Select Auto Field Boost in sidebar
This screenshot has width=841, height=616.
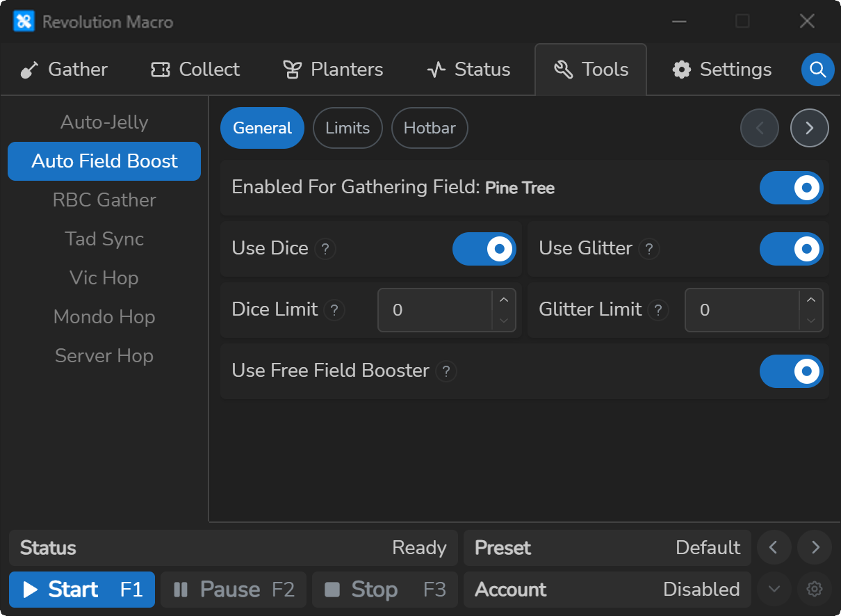[x=104, y=161]
